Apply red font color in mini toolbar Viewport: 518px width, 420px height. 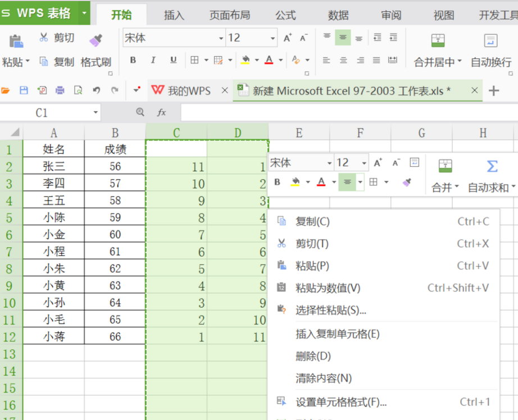pos(321,182)
